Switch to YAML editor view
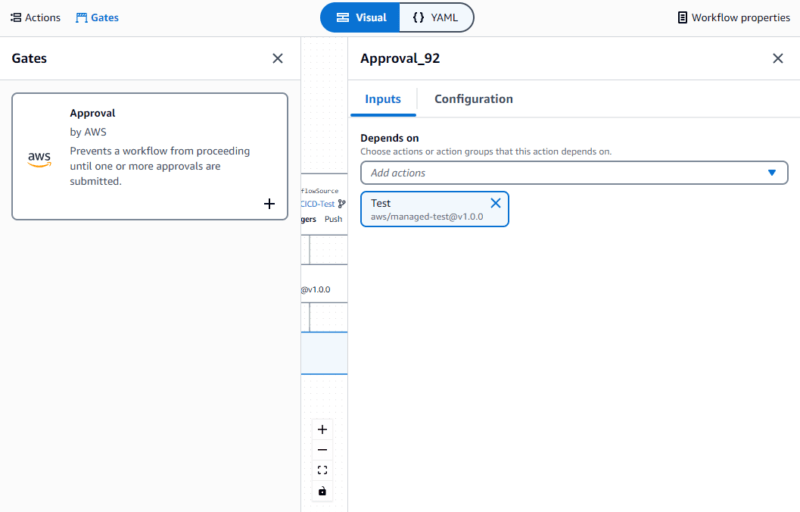800x512 pixels. [436, 18]
